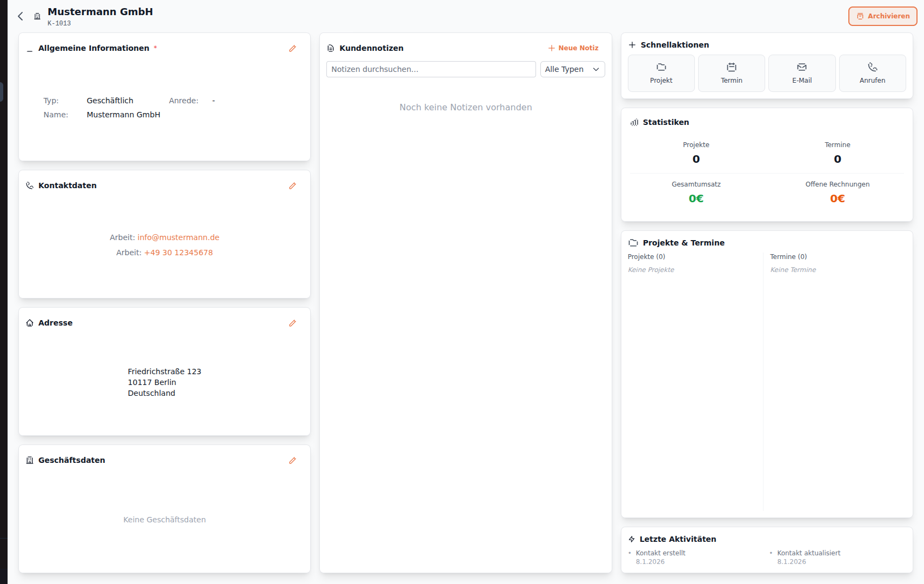Viewport: 924px width, 584px height.
Task: Dial the +49 30 12345678 phone link
Action: [178, 253]
